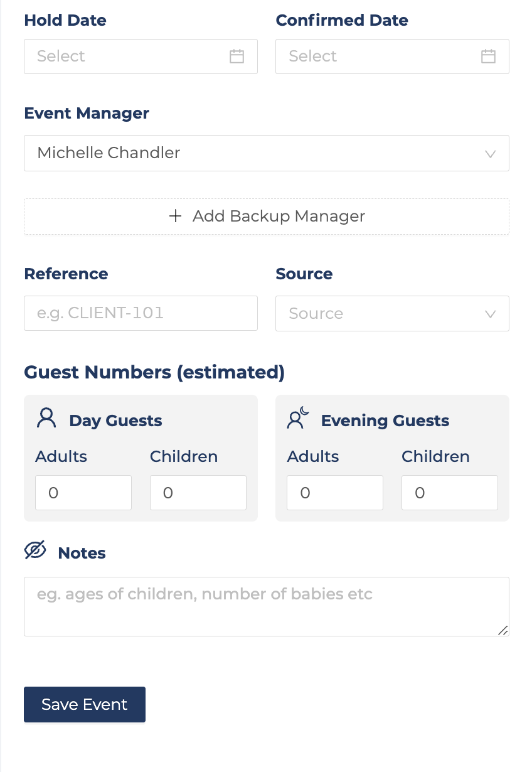Click the Save Event button
The width and height of the screenshot is (532, 772).
coord(85,704)
